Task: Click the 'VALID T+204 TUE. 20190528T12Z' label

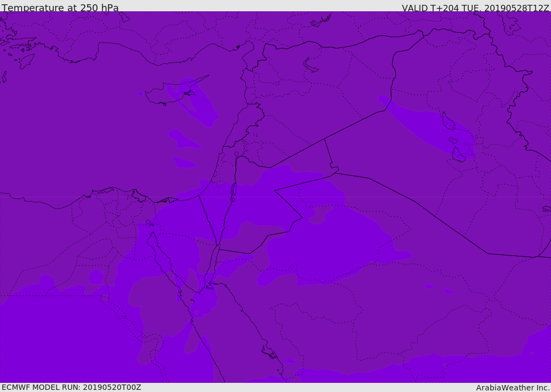Action: (476, 8)
